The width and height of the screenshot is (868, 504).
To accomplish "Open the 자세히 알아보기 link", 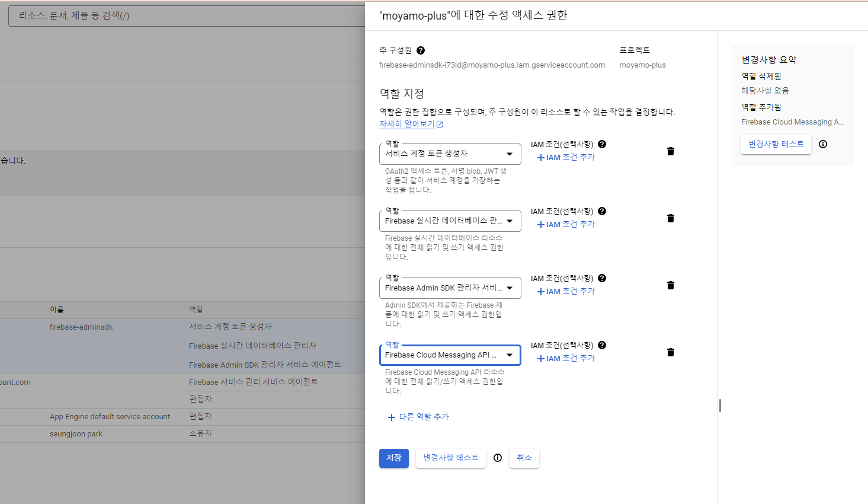I will (407, 124).
